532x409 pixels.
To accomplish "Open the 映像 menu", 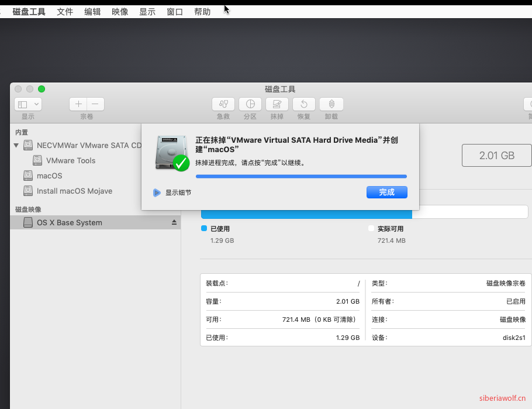I will click(x=120, y=12).
